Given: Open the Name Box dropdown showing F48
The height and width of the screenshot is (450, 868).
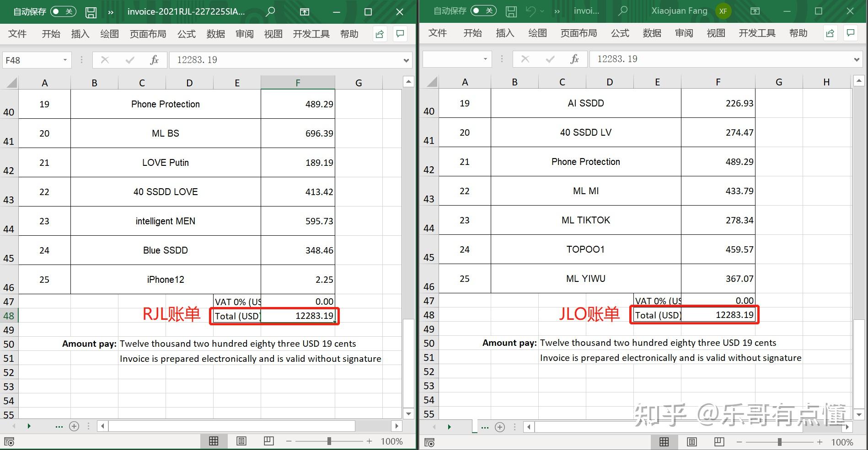Looking at the screenshot, I should (x=65, y=59).
